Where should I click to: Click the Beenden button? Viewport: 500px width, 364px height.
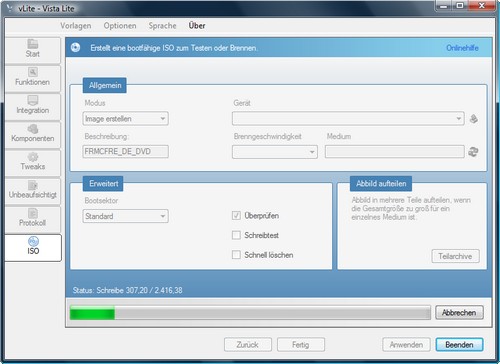(459, 345)
